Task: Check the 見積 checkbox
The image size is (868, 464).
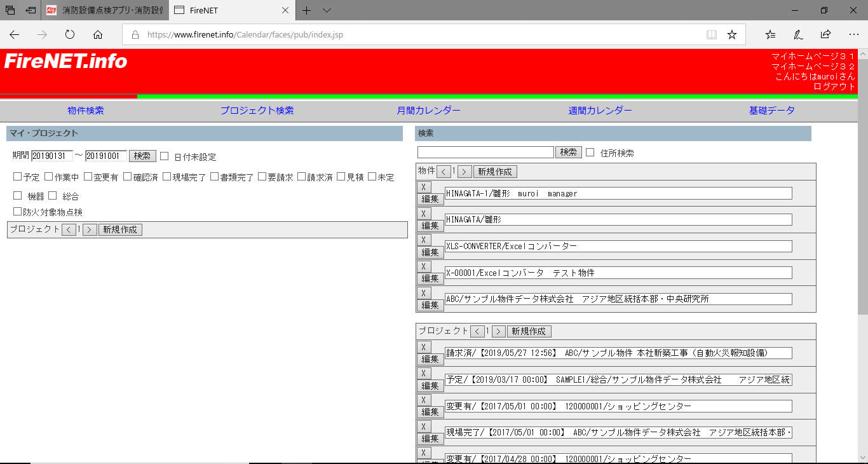Action: pyautogui.click(x=341, y=177)
